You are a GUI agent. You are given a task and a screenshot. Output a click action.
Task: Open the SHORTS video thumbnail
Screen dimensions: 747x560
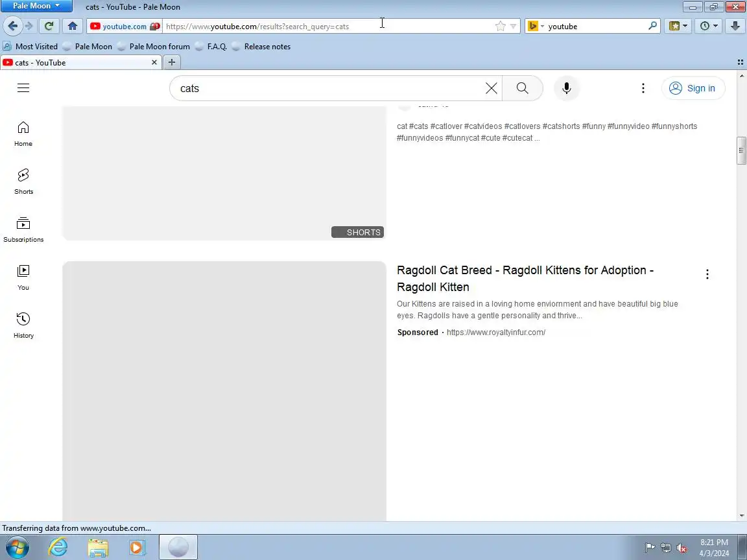tap(224, 173)
